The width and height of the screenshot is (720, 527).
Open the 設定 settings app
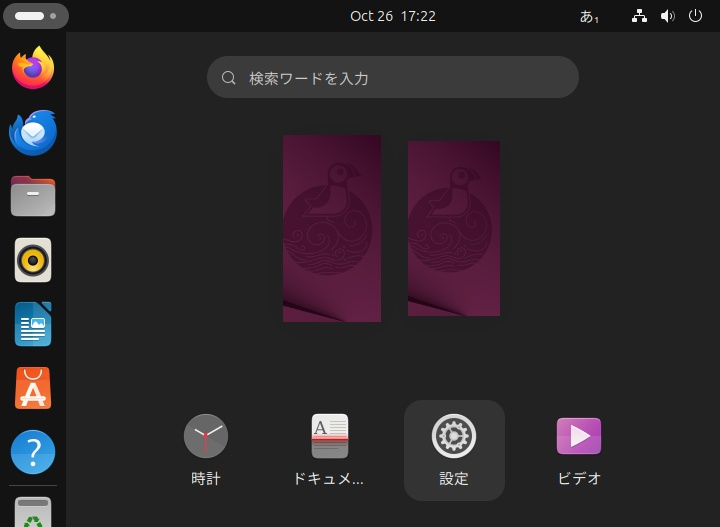(454, 450)
